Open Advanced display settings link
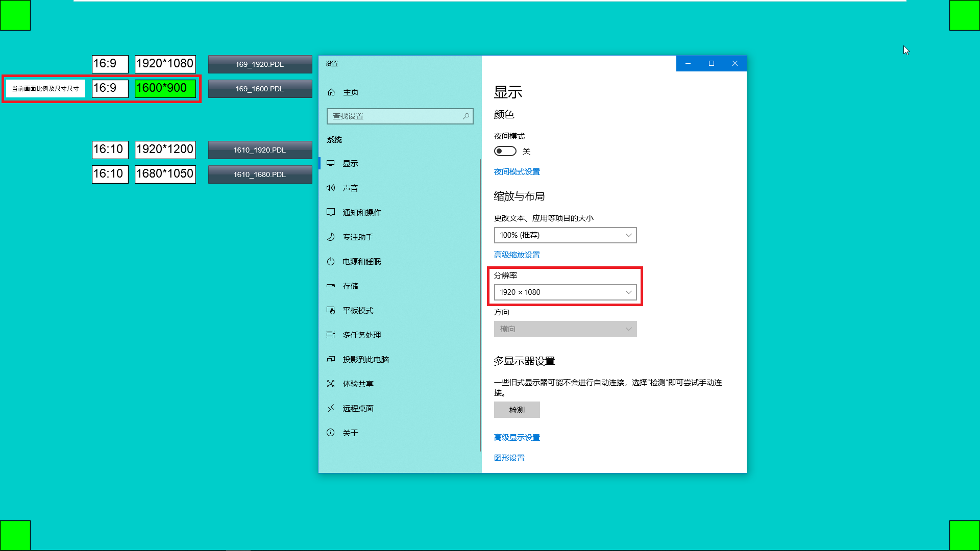This screenshot has width=980, height=551. click(x=517, y=437)
